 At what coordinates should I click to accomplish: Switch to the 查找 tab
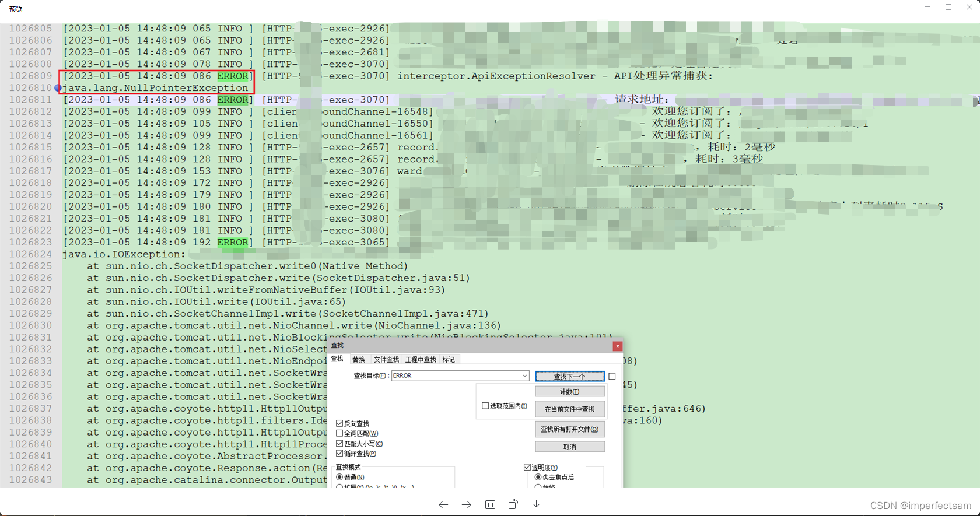[x=337, y=359]
